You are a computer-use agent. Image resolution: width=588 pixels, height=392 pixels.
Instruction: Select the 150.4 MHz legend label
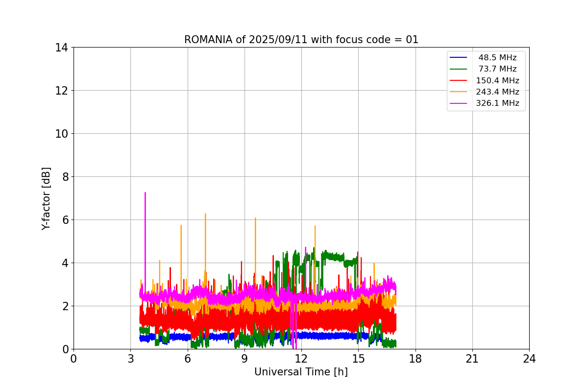497,81
